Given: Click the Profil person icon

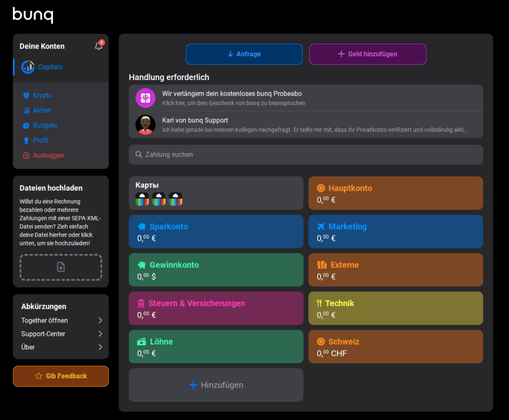Looking at the screenshot, I should point(26,140).
